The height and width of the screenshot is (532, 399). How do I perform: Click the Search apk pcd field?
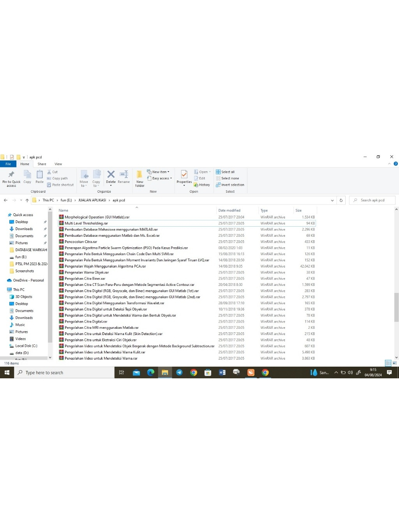click(x=373, y=200)
